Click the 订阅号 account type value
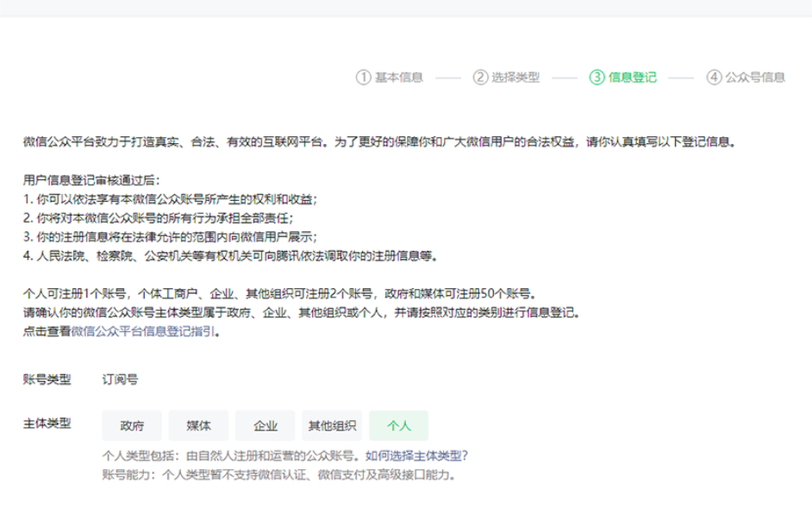 pos(120,379)
